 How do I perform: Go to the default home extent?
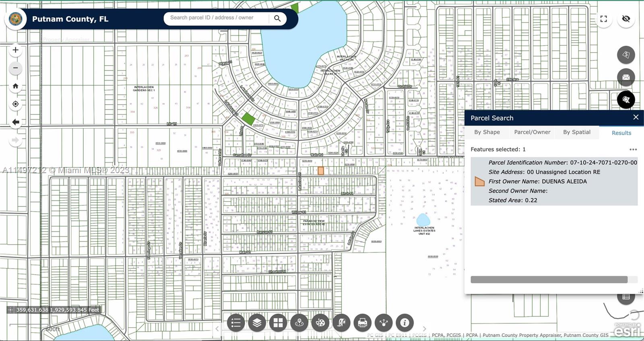tap(15, 86)
